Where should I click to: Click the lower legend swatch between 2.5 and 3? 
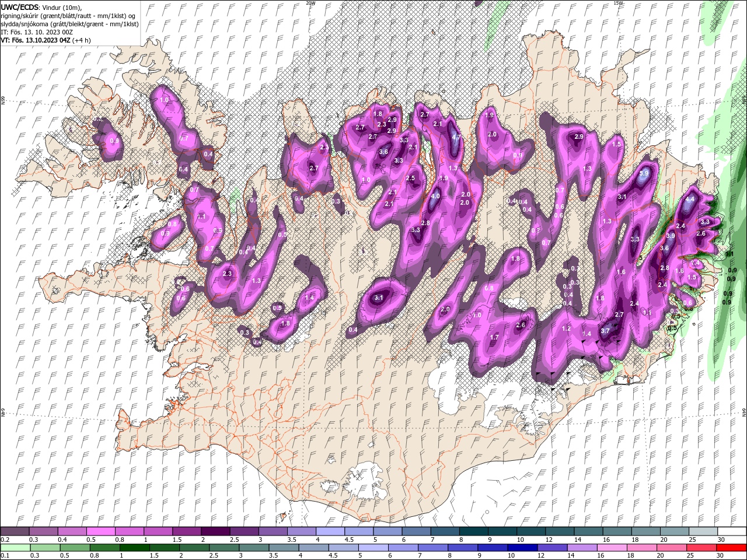pyautogui.click(x=224, y=548)
